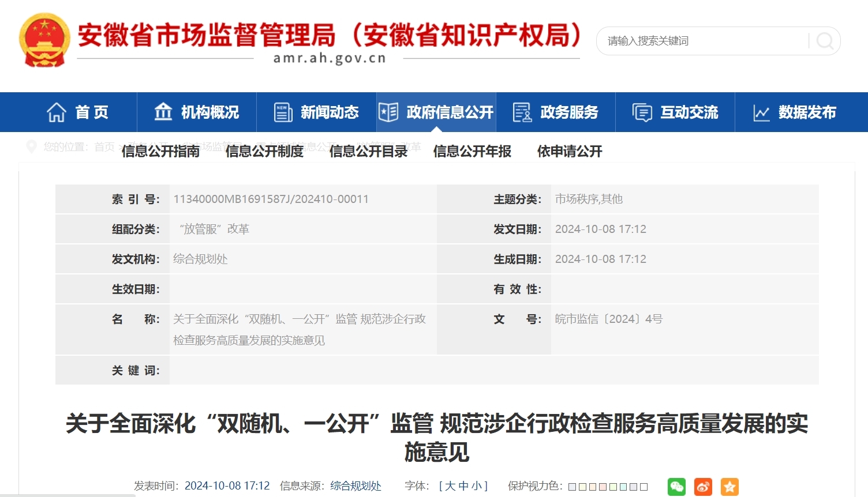The height and width of the screenshot is (497, 868).
Task: Click the national emblem logo
Action: pyautogui.click(x=44, y=40)
